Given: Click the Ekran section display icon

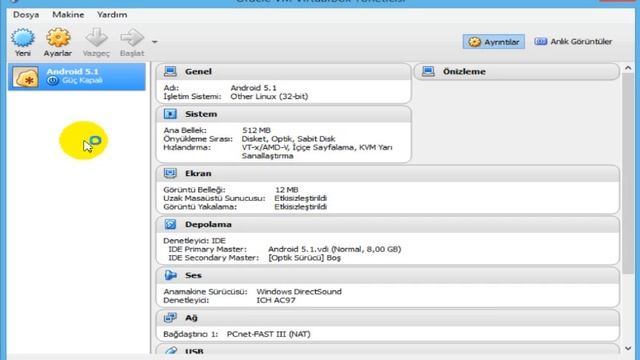Looking at the screenshot, I should point(170,173).
